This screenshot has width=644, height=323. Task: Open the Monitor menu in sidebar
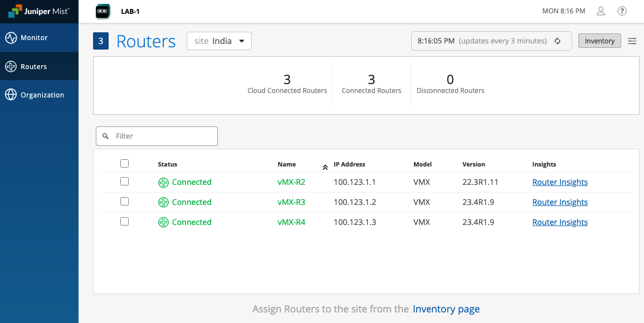(34, 38)
